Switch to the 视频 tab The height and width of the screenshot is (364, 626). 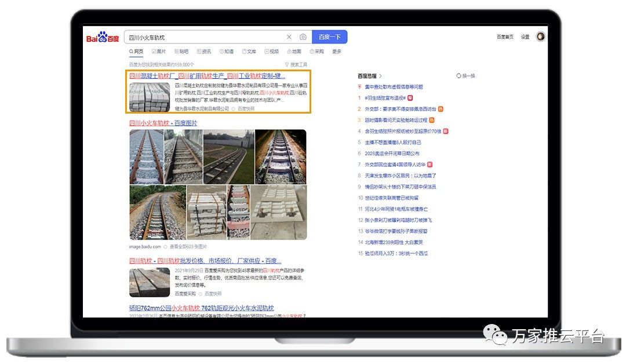(271, 52)
